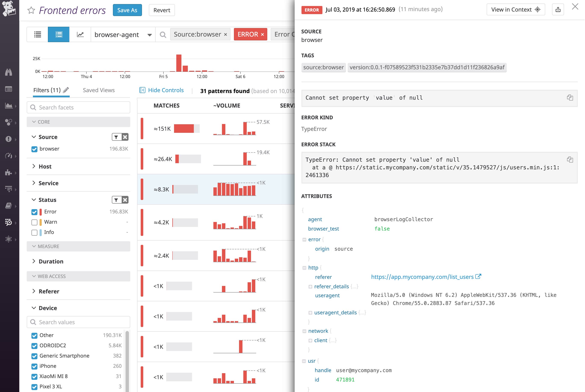The width and height of the screenshot is (585, 392).
Task: Export the error with the share icon
Action: point(558,9)
